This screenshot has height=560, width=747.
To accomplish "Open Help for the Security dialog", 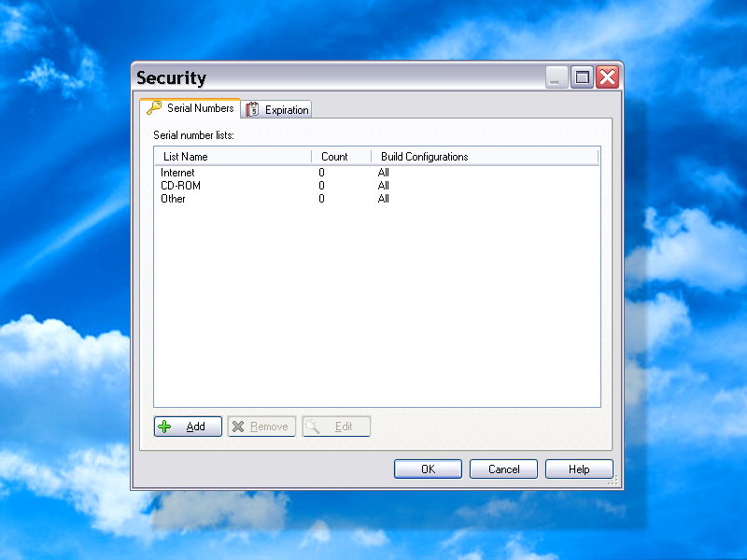I will pos(579,469).
